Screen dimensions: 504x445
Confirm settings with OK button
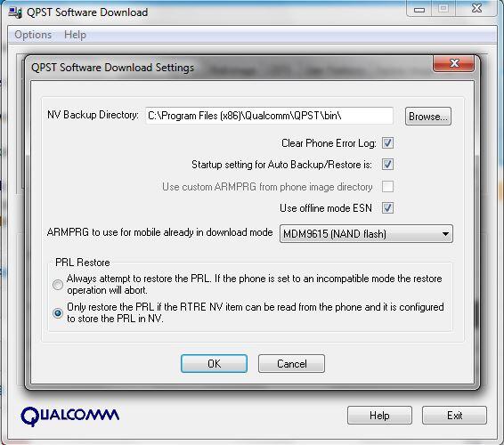214,364
